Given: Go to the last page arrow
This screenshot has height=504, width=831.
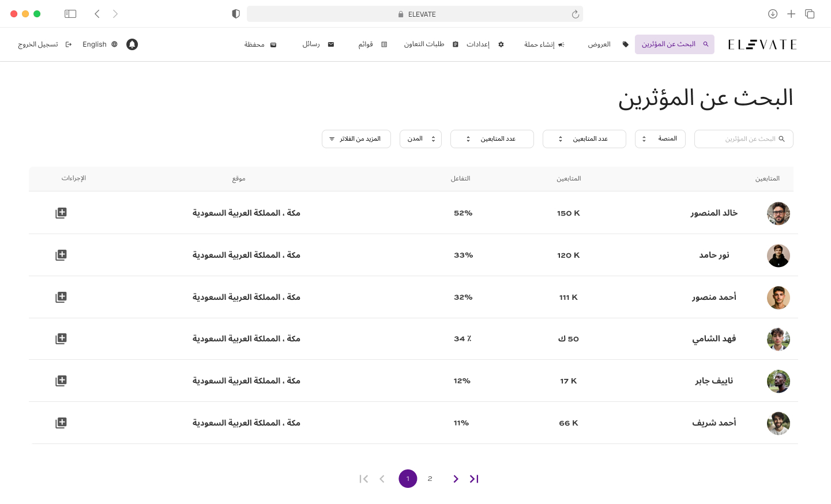Looking at the screenshot, I should tap(474, 479).
